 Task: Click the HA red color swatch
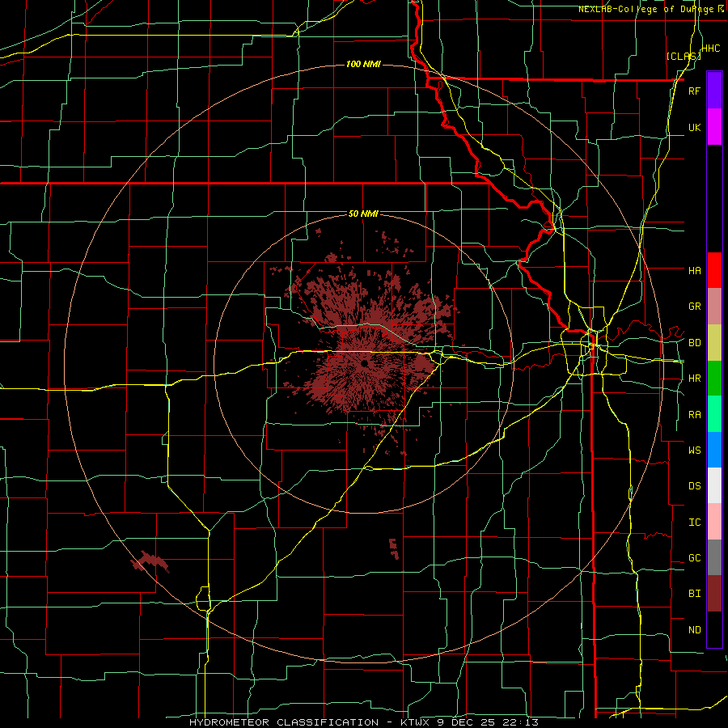click(x=714, y=270)
